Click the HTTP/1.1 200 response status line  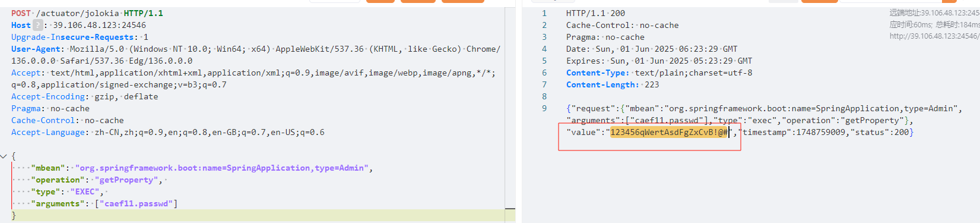595,13
